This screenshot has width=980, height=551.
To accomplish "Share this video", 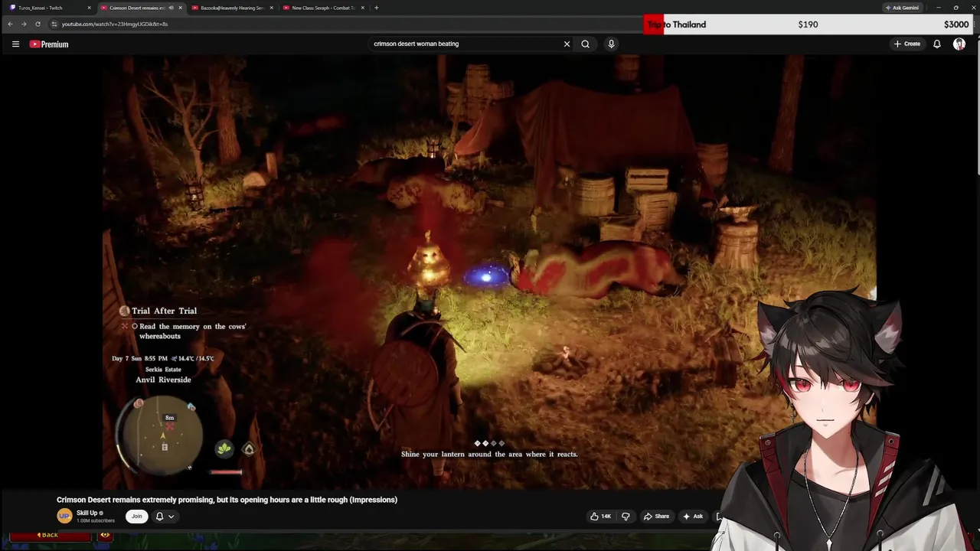I will coord(656,517).
